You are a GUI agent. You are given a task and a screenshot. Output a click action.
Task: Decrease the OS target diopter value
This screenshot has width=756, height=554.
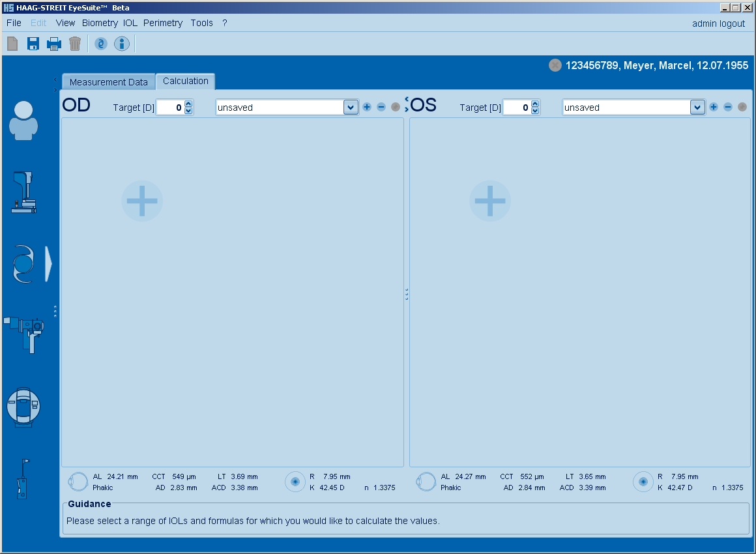click(536, 111)
